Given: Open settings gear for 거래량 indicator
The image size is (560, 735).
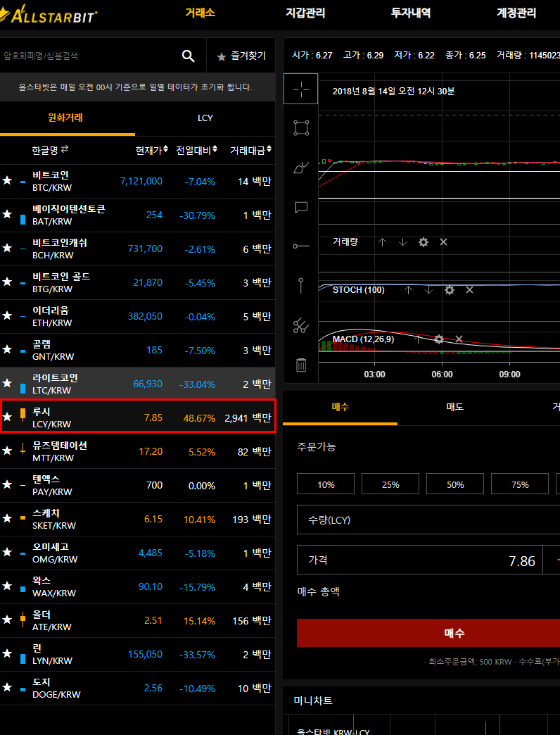Looking at the screenshot, I should coord(424,242).
